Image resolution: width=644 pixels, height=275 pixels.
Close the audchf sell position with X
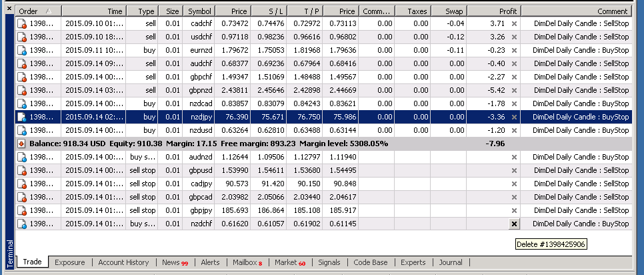514,63
